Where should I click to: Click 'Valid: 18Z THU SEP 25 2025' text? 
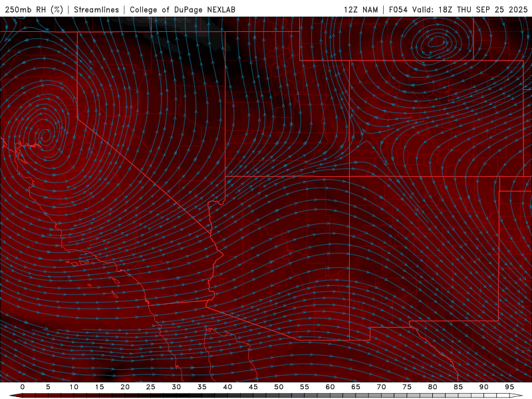(470, 10)
